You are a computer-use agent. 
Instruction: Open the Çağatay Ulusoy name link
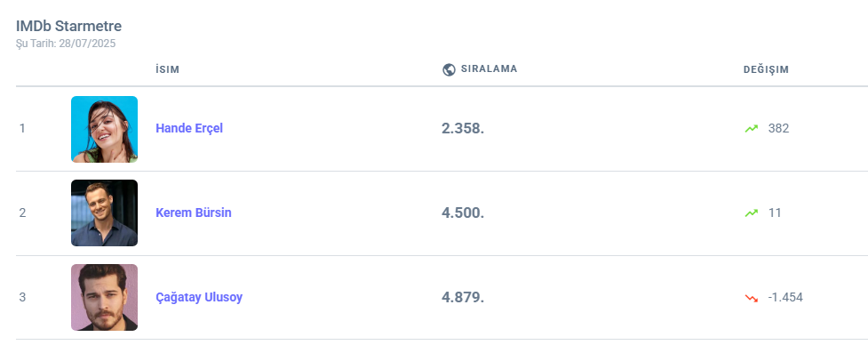pos(199,297)
